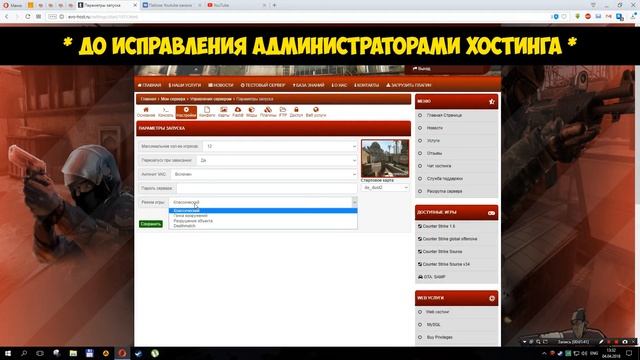Image resolution: width=640 pixels, height=360 pixels.
Task: Choose Deathmatch option in list
Action: coord(263,226)
